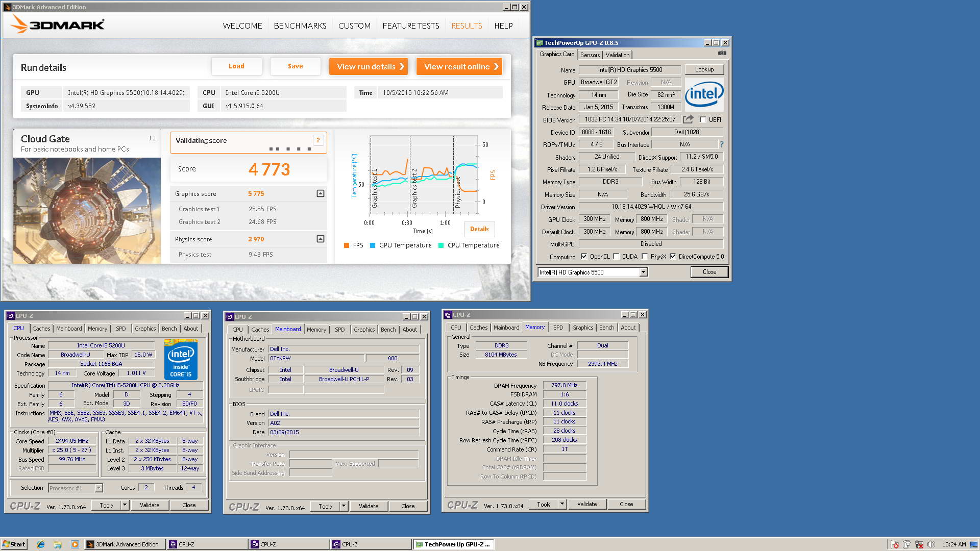The width and height of the screenshot is (980, 551).
Task: Toggle the DirectCompute 5.0 checkbox
Action: (x=673, y=257)
